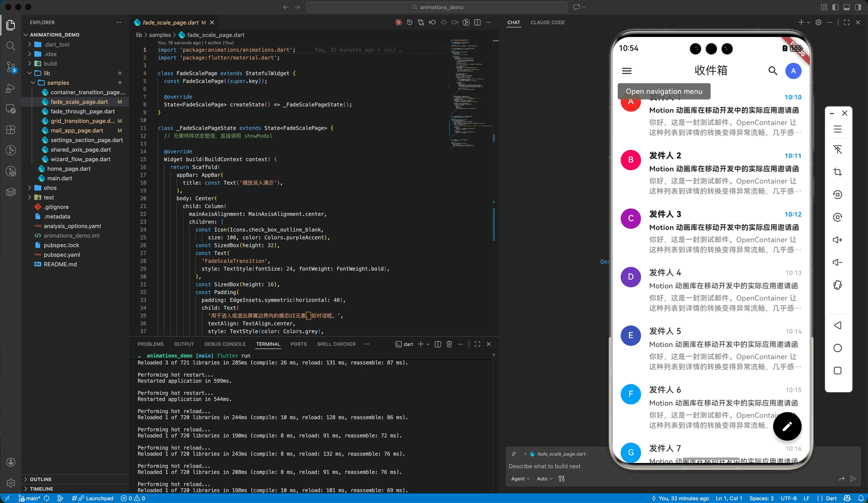Expand the ohos folder
The width and height of the screenshot is (868, 503).
click(x=50, y=188)
